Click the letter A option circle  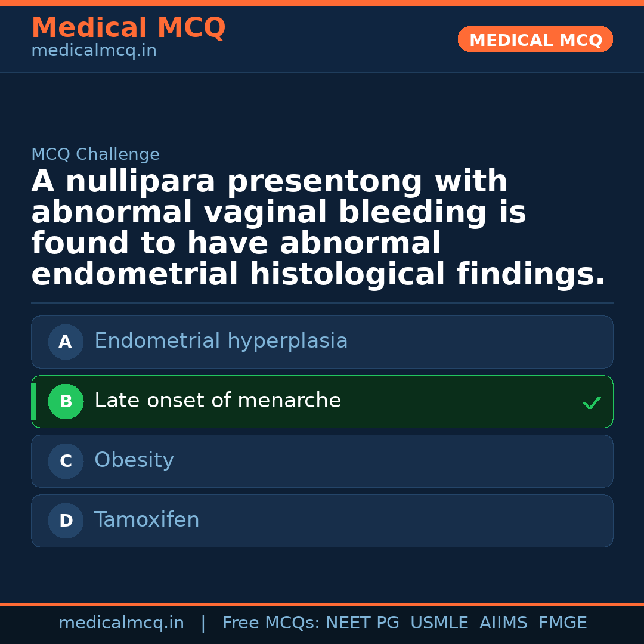[66, 342]
